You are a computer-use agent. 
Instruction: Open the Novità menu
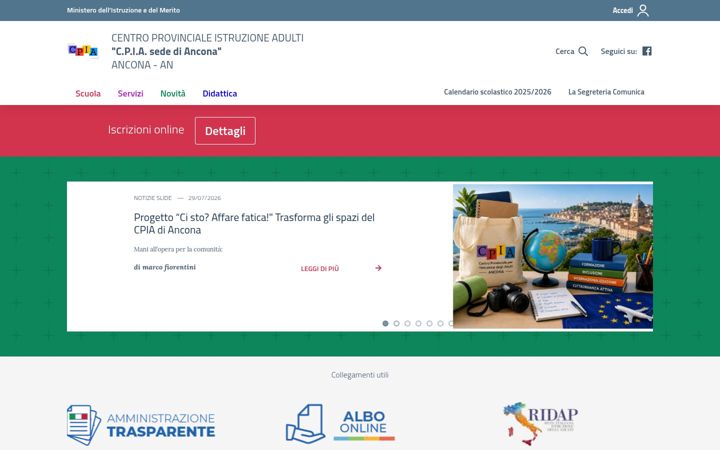pos(173,94)
